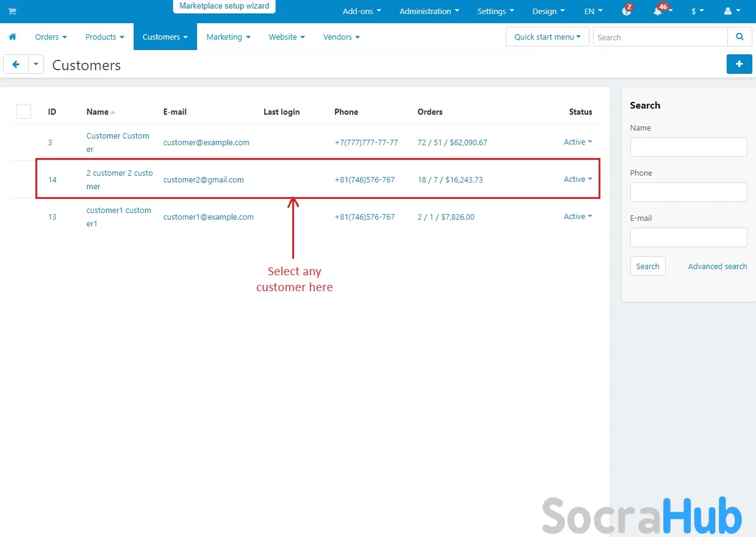Viewport: 756px width, 537px height.
Task: Open customer2@gmail.com email link
Action: pyautogui.click(x=203, y=180)
